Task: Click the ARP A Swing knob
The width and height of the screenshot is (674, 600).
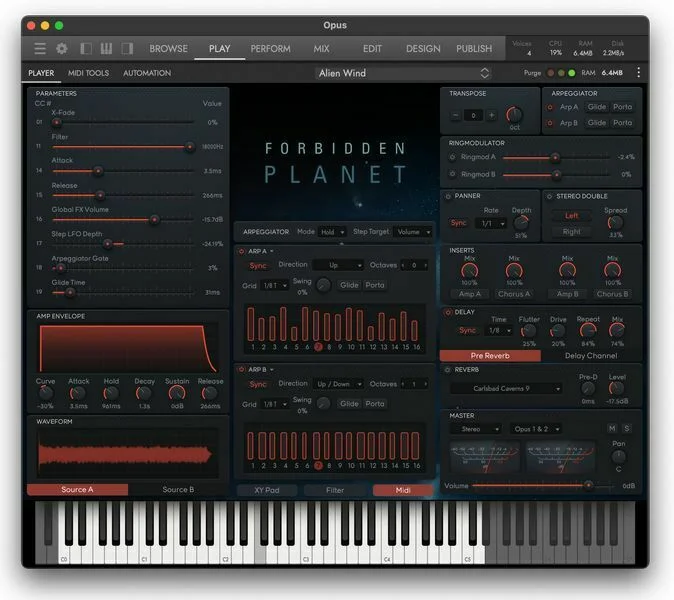Action: point(323,285)
